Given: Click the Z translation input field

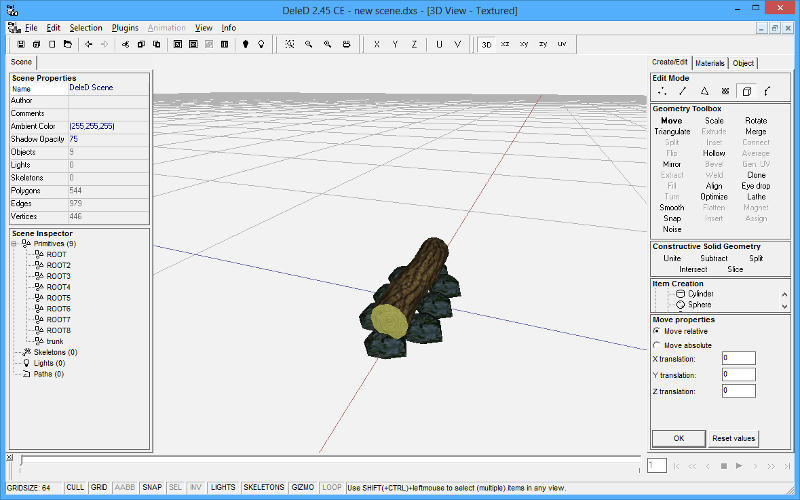Looking at the screenshot, I should [738, 391].
